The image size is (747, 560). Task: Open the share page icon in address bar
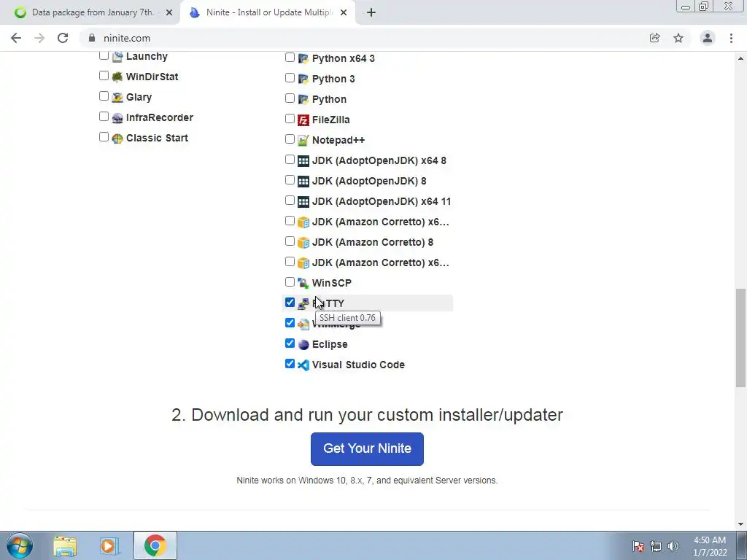[655, 38]
